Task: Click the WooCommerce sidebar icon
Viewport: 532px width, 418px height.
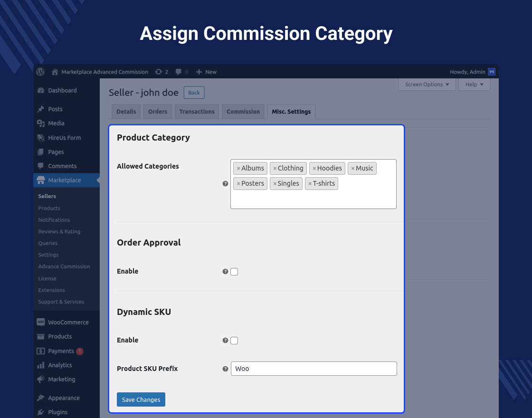Action: click(x=40, y=322)
